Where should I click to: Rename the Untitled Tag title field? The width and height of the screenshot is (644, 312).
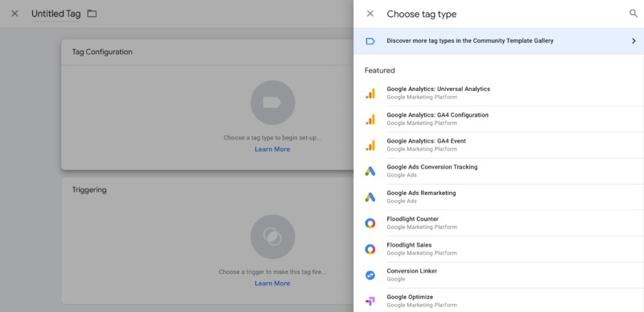point(56,14)
